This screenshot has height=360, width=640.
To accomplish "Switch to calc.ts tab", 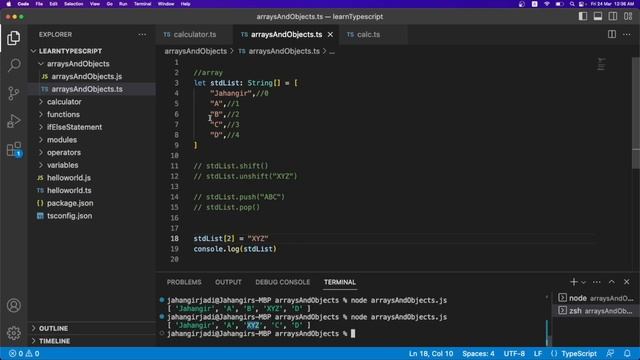I will (369, 35).
